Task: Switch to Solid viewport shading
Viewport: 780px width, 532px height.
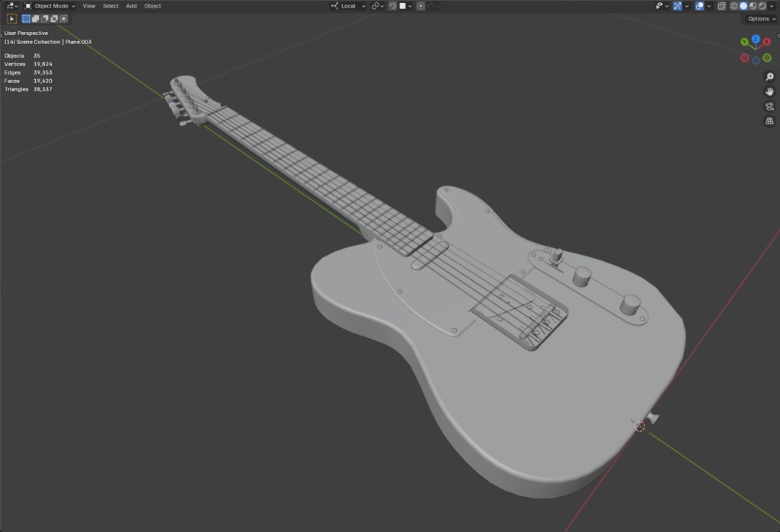Action: tap(743, 6)
